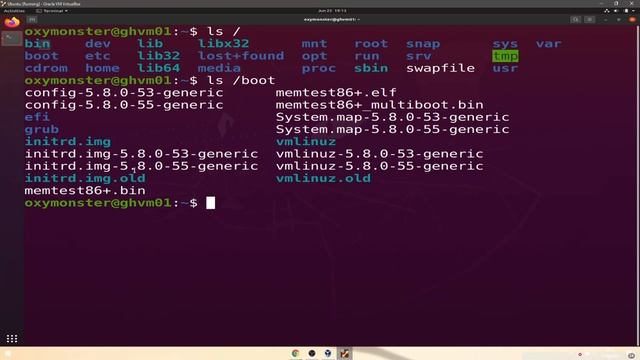The width and height of the screenshot is (640, 360).
Task: Click the 'boot' directory name in ls output
Action: pos(42,56)
